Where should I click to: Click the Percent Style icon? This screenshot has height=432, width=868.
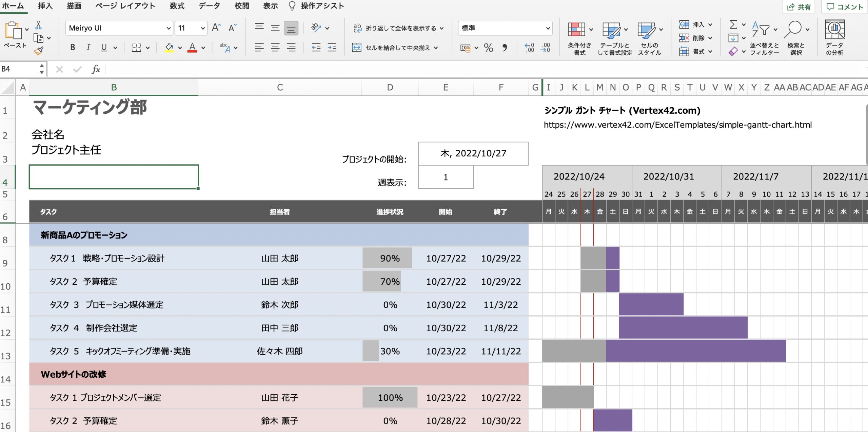click(x=488, y=48)
